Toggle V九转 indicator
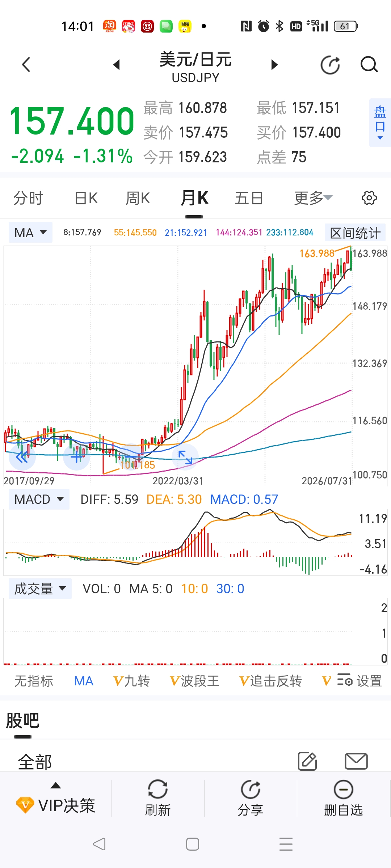 pos(131,681)
